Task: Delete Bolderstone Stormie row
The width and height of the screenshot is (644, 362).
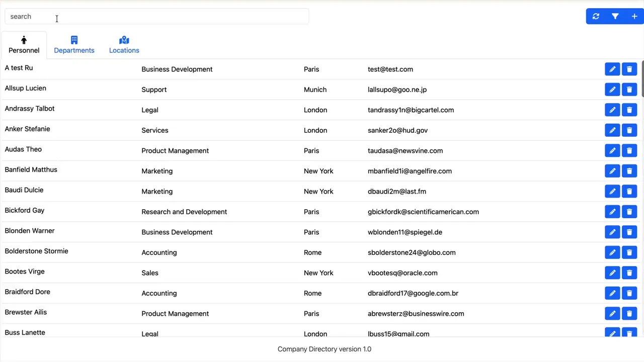Action: point(629,252)
